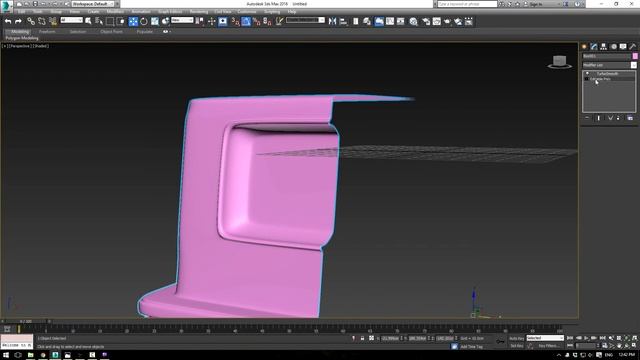Toggle TurboSmooth modifier visibility lightbulb
Viewport: 640px width, 360px height.
click(x=587, y=73)
